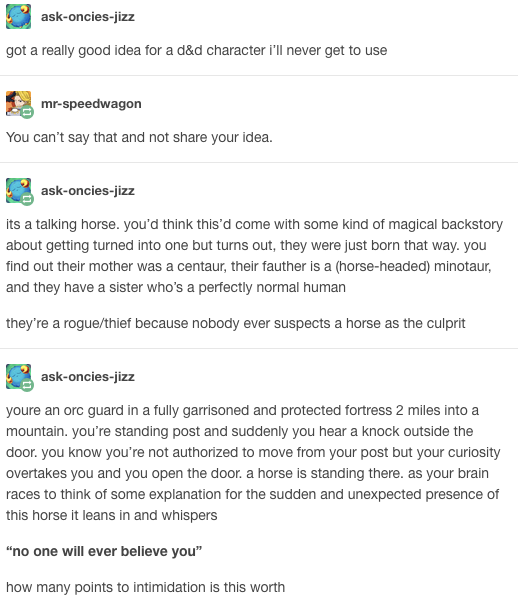
Task: Click the divider line above mr-speedwagon's reply
Action: tap(259, 76)
